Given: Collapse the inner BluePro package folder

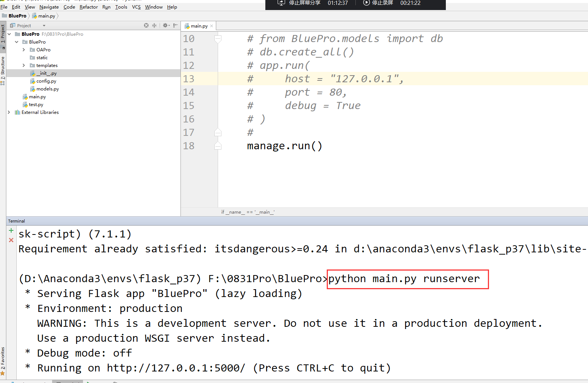Looking at the screenshot, I should point(17,42).
